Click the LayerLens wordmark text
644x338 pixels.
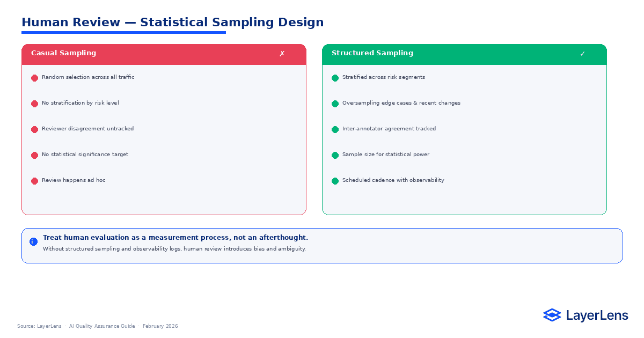[x=597, y=316]
